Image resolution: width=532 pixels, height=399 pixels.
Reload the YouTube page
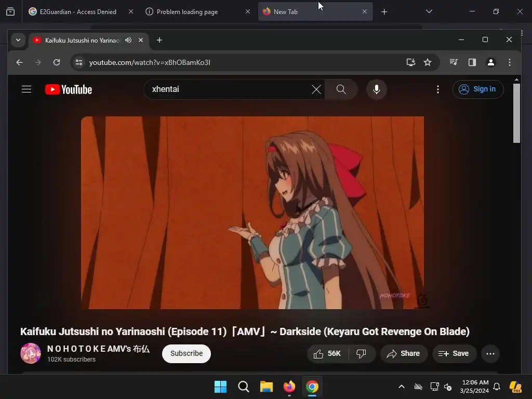(x=57, y=62)
